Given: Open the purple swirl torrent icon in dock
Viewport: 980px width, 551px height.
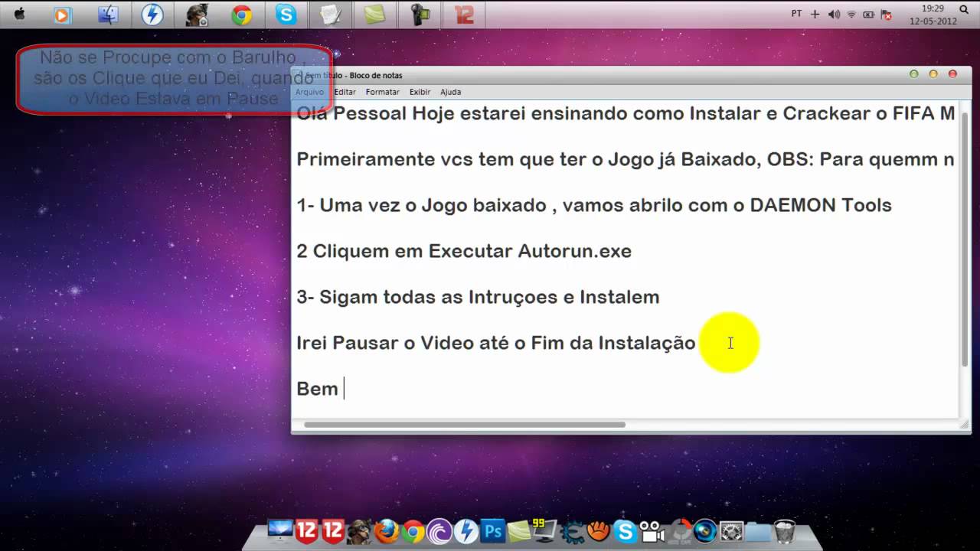Looking at the screenshot, I should [x=439, y=531].
